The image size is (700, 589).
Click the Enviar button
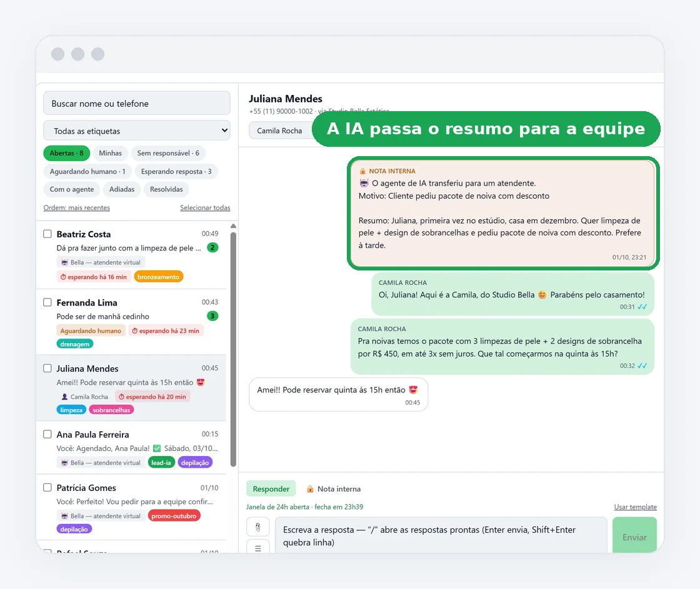coord(634,535)
